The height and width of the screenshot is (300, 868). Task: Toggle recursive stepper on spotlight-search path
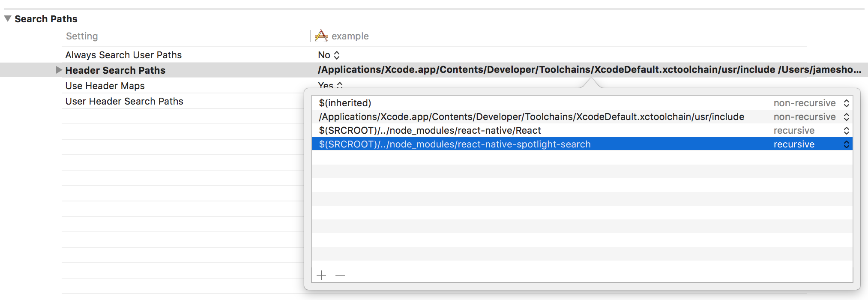[846, 144]
